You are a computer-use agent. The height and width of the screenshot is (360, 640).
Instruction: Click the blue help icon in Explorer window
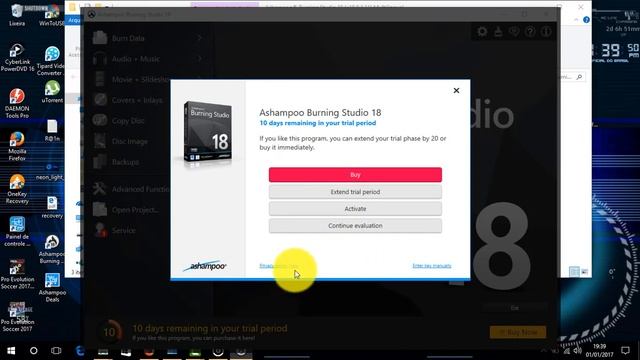pyautogui.click(x=586, y=20)
